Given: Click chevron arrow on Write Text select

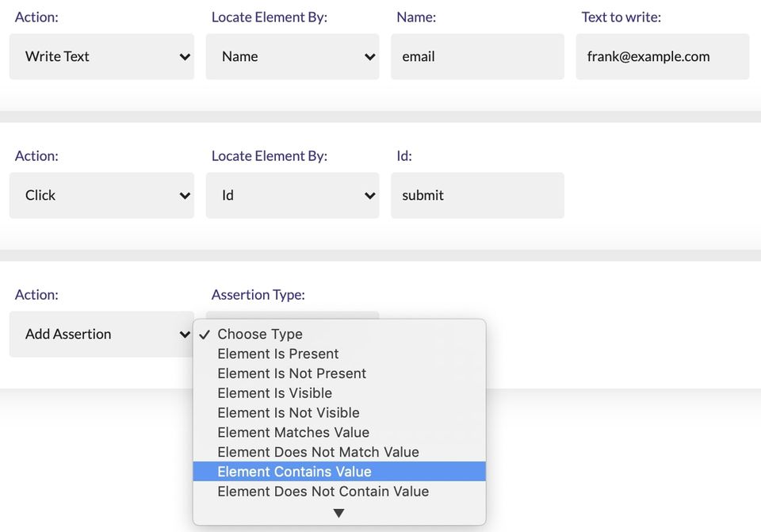Looking at the screenshot, I should tap(185, 57).
